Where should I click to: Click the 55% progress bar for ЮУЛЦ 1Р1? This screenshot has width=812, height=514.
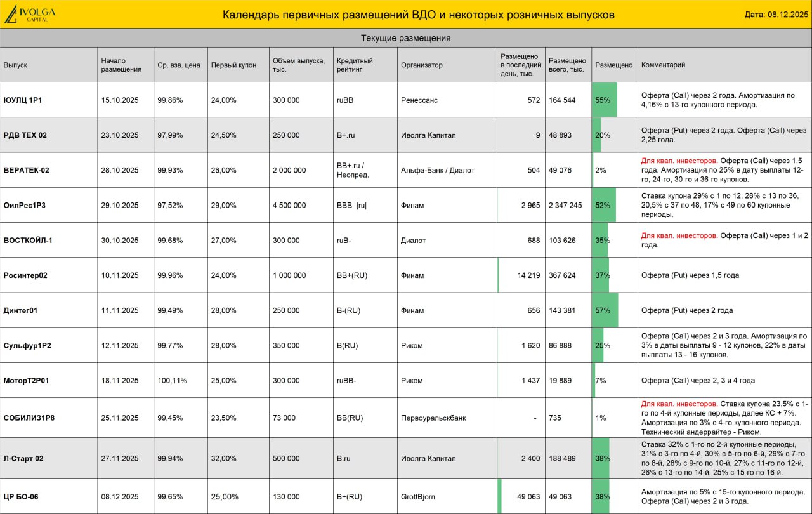coord(605,100)
